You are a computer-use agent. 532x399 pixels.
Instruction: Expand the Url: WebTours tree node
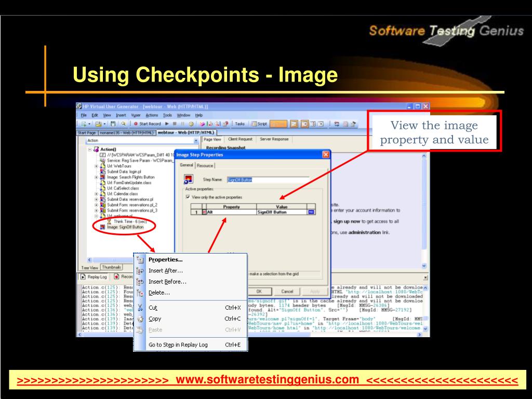click(96, 166)
